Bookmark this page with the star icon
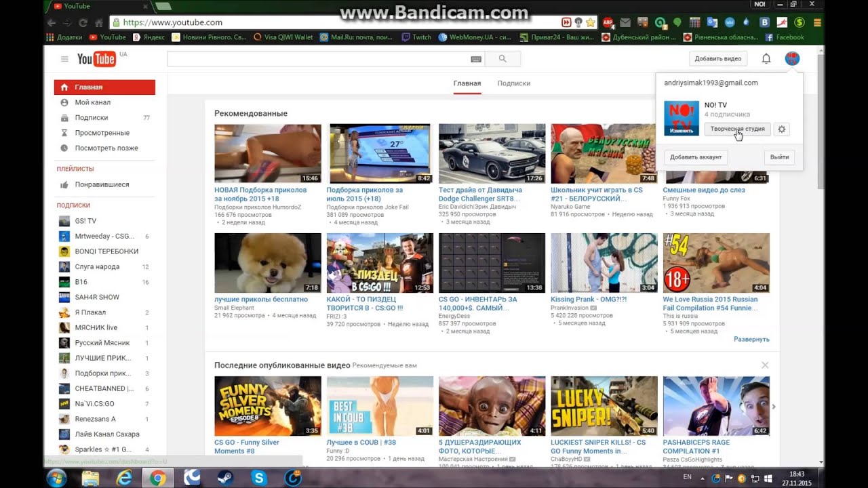 click(591, 22)
